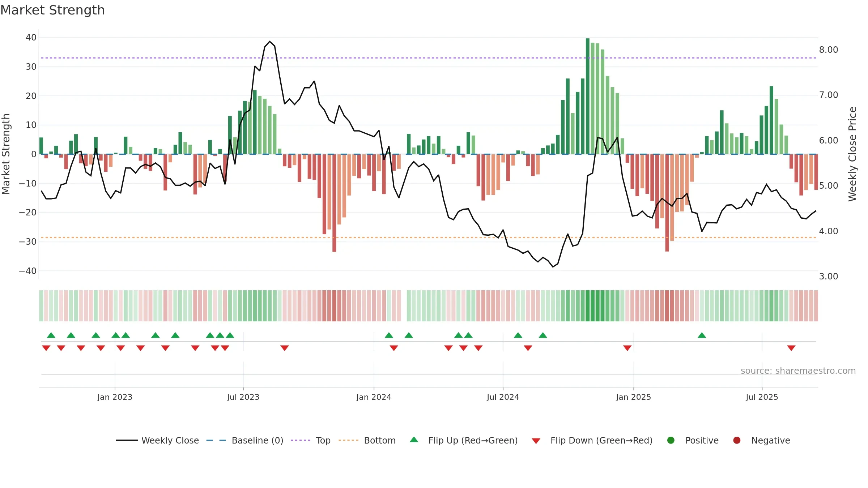Click the green Flip Up triangle legend icon
Screen dimensions: 868x488
click(x=414, y=440)
